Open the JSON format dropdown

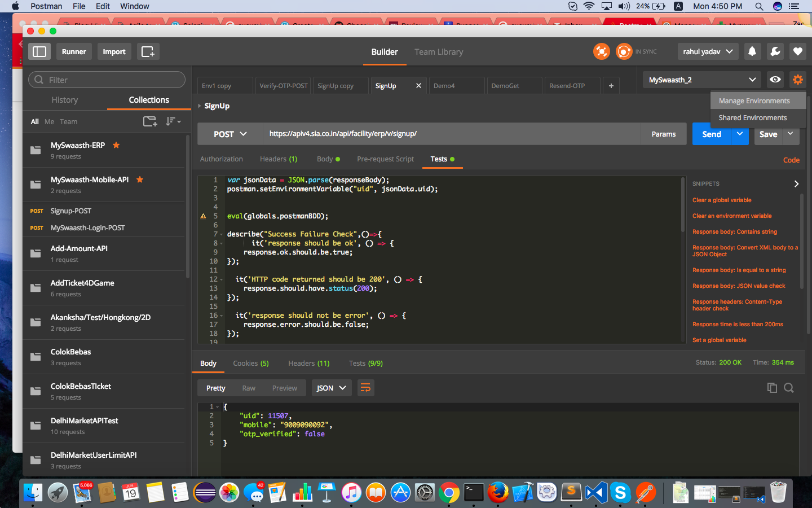tap(331, 388)
